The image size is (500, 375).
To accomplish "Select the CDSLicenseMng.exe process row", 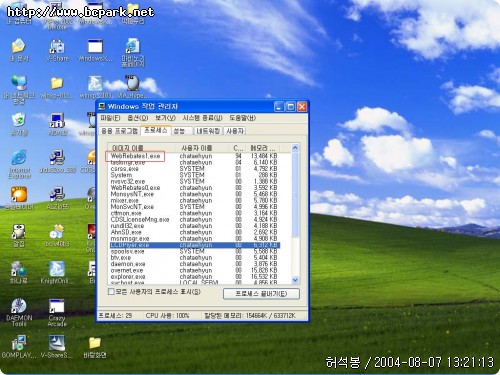I will click(195, 219).
